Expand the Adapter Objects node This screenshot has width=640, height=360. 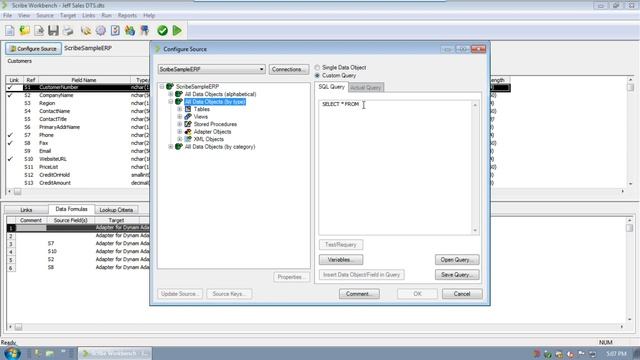point(180,132)
